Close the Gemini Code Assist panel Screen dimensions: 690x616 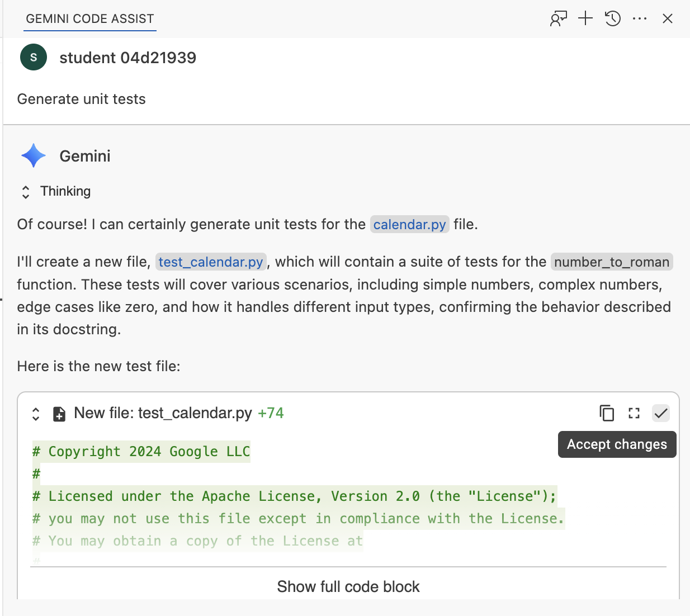(667, 19)
